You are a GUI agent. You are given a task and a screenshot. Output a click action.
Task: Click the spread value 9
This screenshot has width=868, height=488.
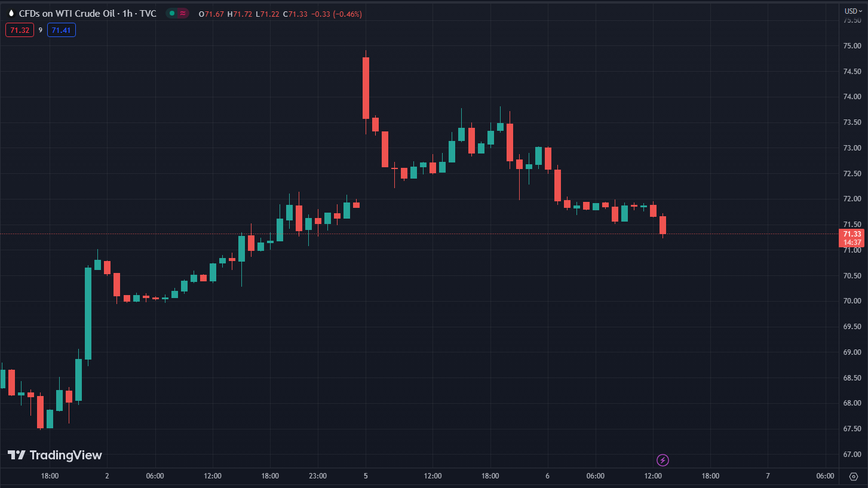pos(41,30)
